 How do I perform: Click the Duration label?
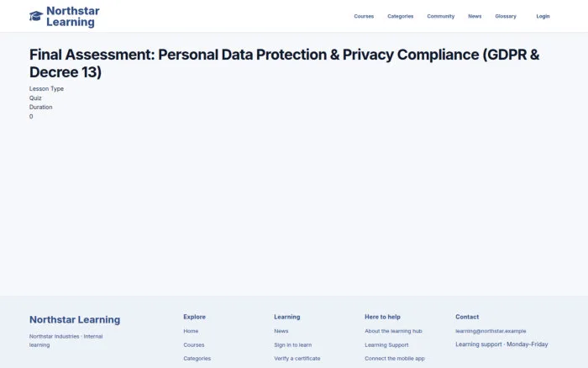(41, 107)
